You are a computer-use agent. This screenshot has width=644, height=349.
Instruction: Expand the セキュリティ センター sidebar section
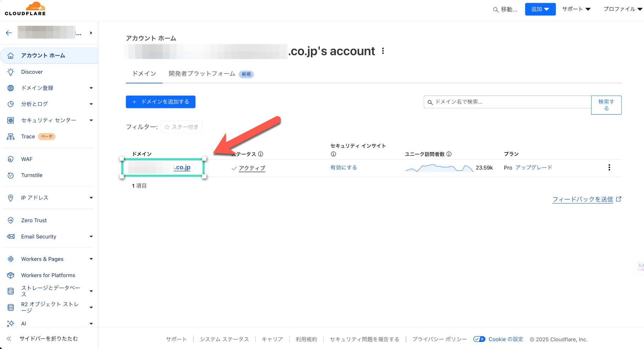click(x=91, y=120)
